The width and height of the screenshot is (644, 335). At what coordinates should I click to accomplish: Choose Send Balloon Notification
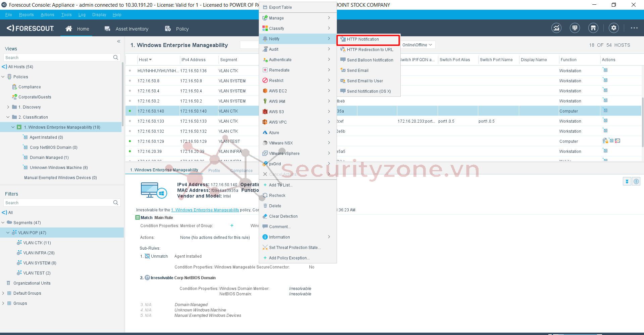[x=368, y=60]
